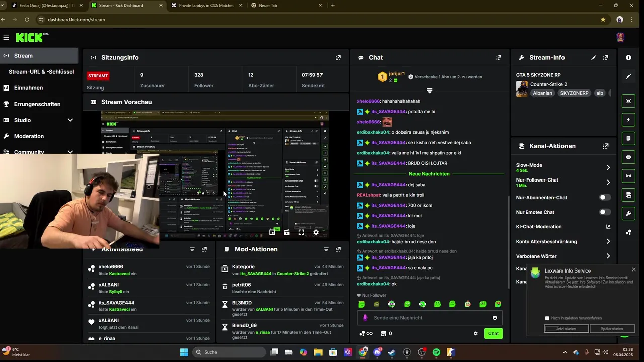Viewport: 644px width, 362px height.
Task: Click Später starten in Lexware popup
Action: 612,329
